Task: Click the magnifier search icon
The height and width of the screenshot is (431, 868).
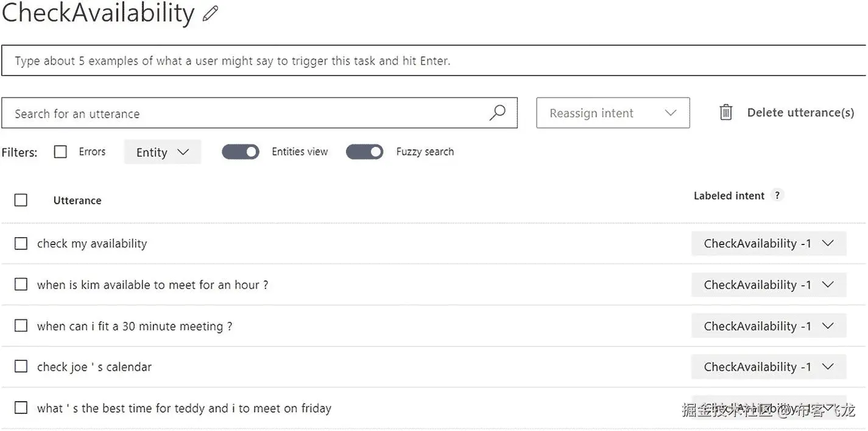Action: coord(498,113)
